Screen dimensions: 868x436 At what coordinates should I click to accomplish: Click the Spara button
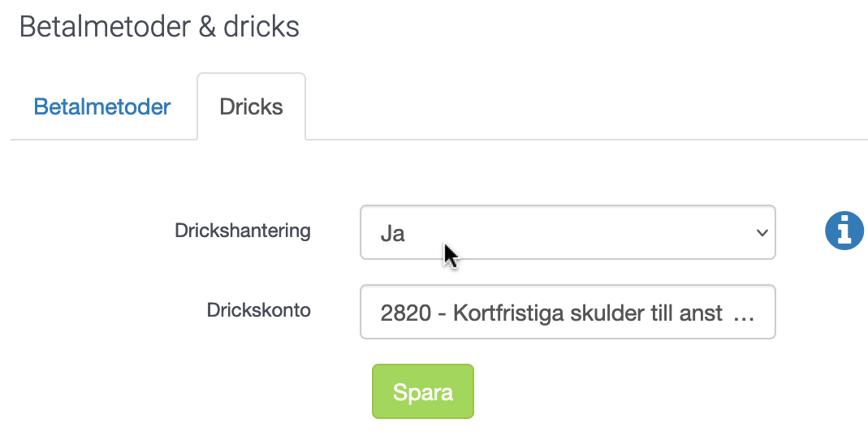tap(423, 391)
